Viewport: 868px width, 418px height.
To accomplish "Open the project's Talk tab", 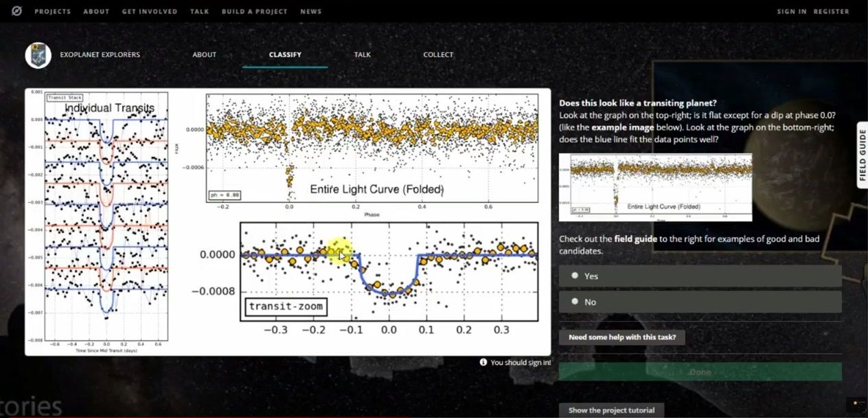I will (x=362, y=54).
